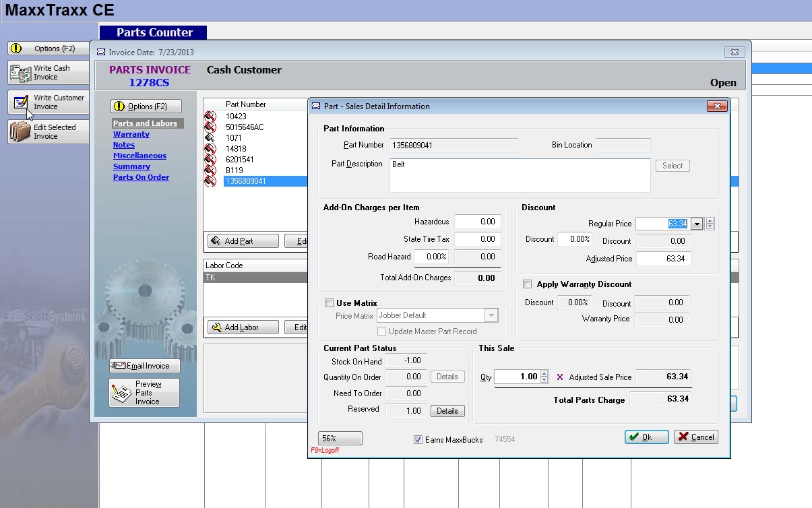Click the part icon beside 1356809041

pyautogui.click(x=211, y=181)
